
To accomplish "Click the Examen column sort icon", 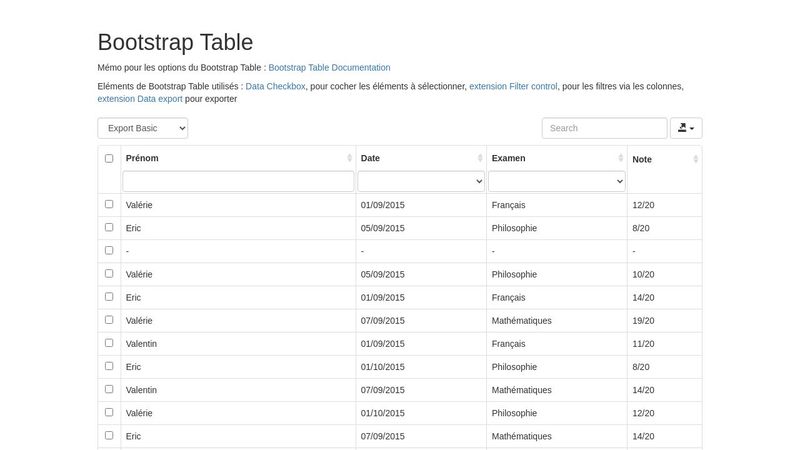I will (621, 159).
